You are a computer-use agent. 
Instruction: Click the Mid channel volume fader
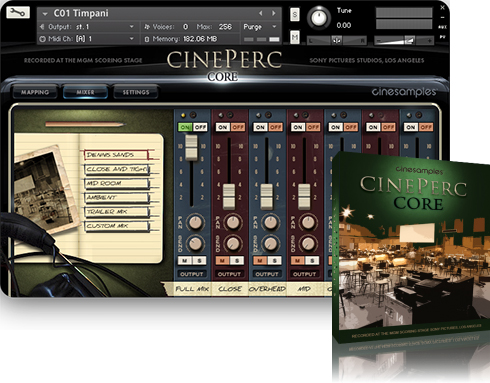pos(304,196)
